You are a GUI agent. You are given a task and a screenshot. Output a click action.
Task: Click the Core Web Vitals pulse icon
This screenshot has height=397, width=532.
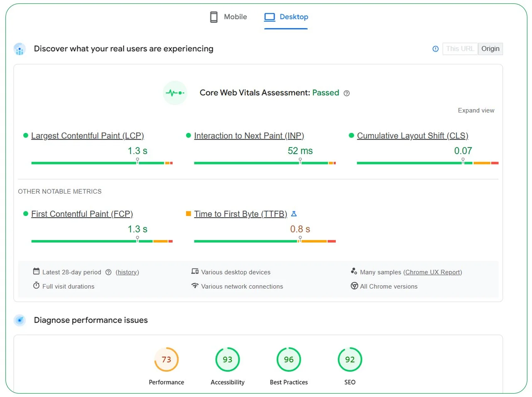click(175, 93)
